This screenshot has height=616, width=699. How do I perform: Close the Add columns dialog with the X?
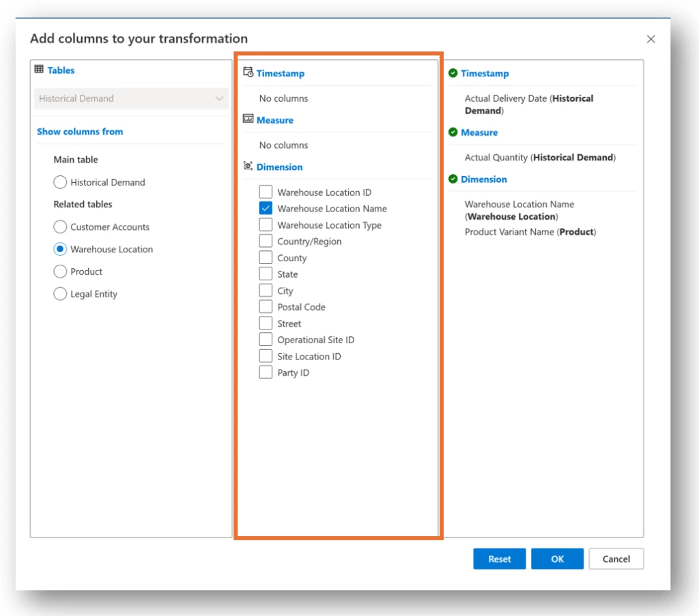coord(651,39)
